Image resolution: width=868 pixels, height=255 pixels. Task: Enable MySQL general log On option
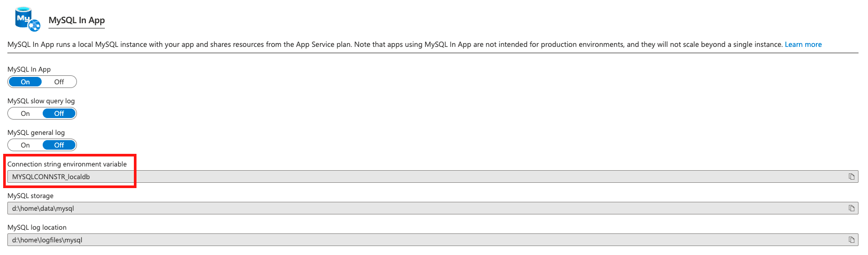point(25,145)
